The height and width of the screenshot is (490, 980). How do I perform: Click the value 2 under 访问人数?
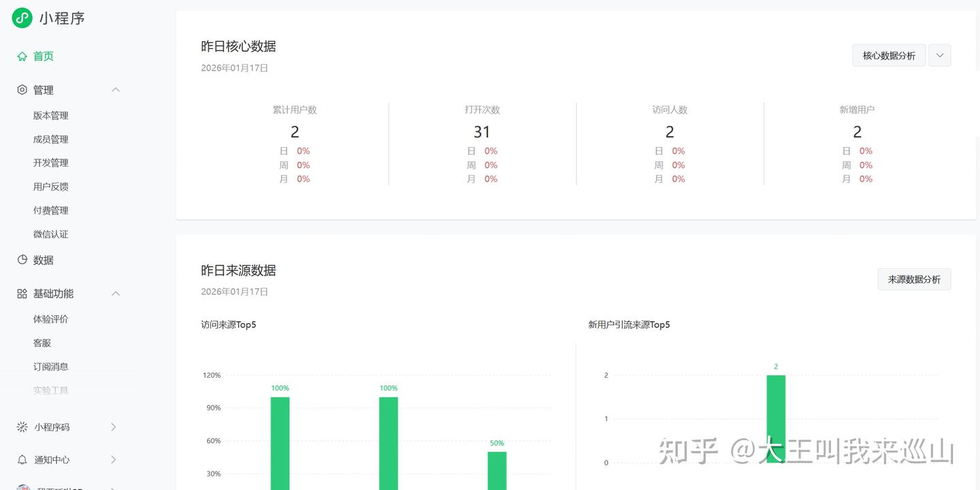pos(670,132)
